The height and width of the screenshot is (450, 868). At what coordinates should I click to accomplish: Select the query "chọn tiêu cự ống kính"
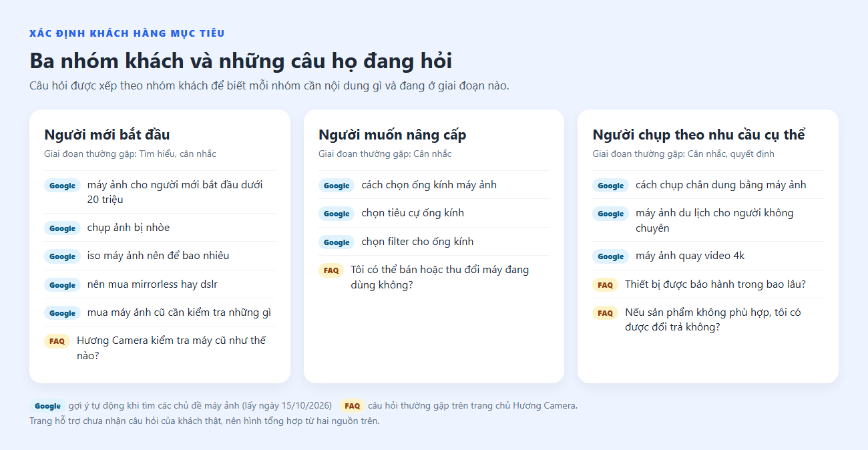pyautogui.click(x=413, y=213)
